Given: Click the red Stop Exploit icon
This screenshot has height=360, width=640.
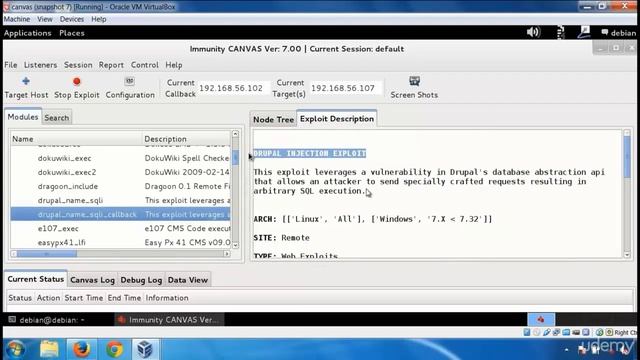Looking at the screenshot, I should [x=76, y=82].
